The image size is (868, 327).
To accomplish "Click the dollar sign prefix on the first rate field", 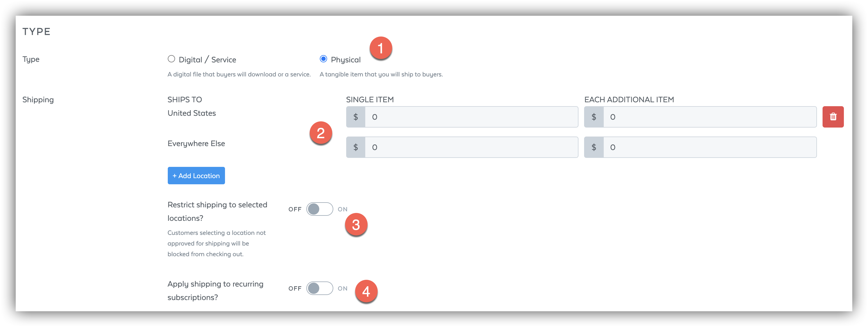I will tap(355, 117).
